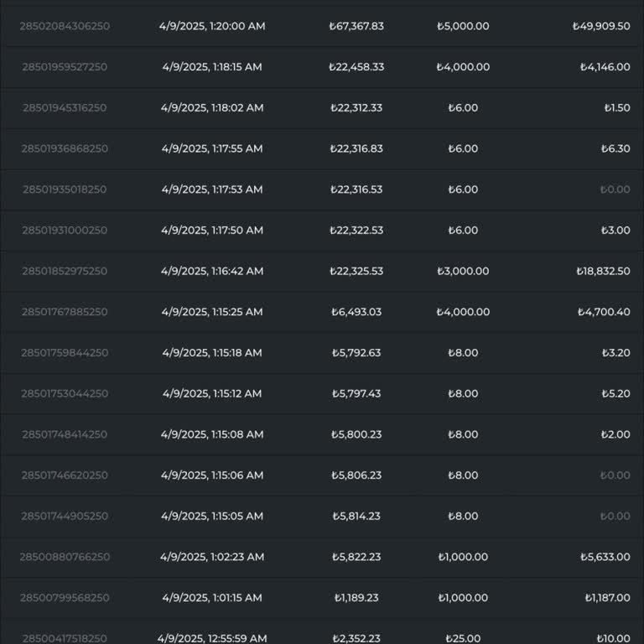
Task: Select the ₺67,367.83 balance cell
Action: (356, 26)
